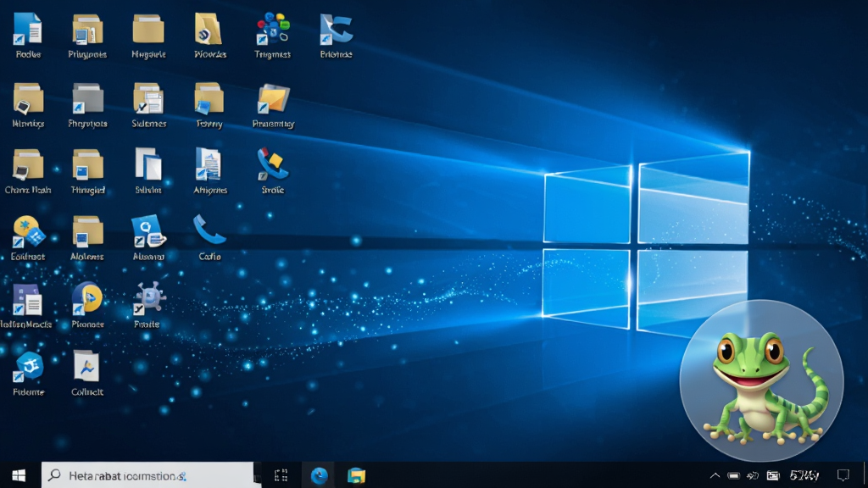Screen dimensions: 868x488
Task: Click into the taskbar search box
Action: click(147, 475)
